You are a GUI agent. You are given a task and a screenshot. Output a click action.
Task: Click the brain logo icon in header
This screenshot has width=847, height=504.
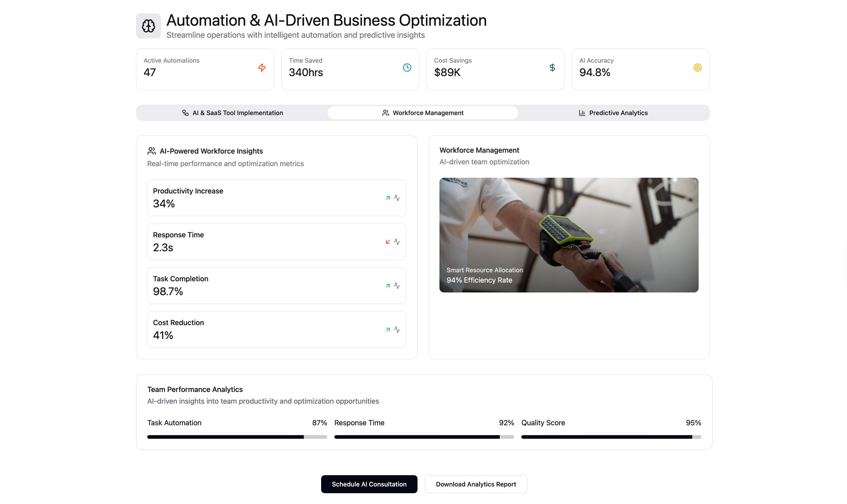(148, 26)
